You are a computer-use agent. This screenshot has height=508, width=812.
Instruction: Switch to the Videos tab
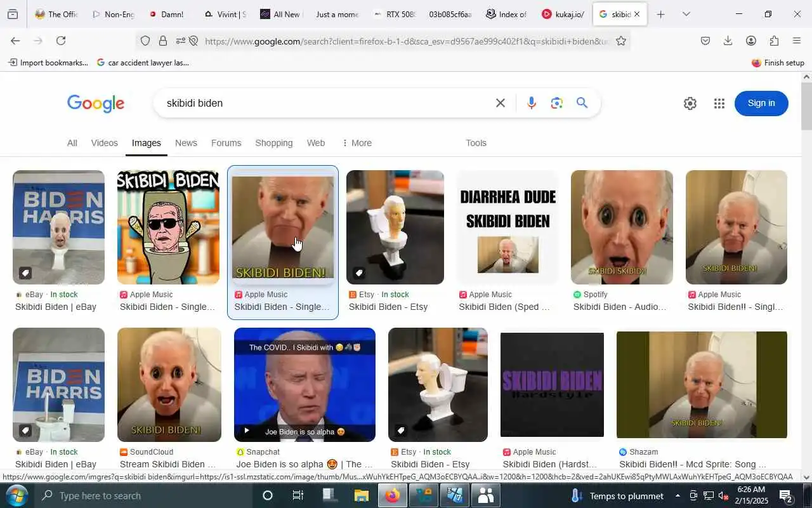(104, 143)
